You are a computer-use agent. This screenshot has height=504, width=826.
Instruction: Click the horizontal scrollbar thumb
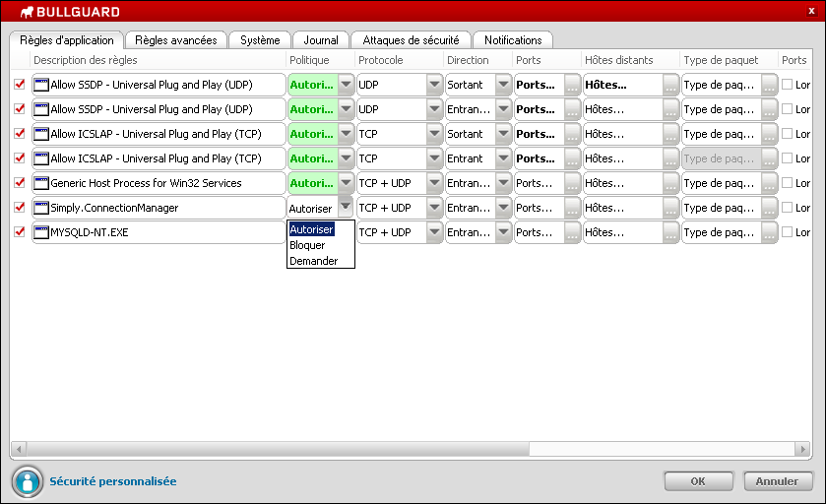click(x=279, y=449)
